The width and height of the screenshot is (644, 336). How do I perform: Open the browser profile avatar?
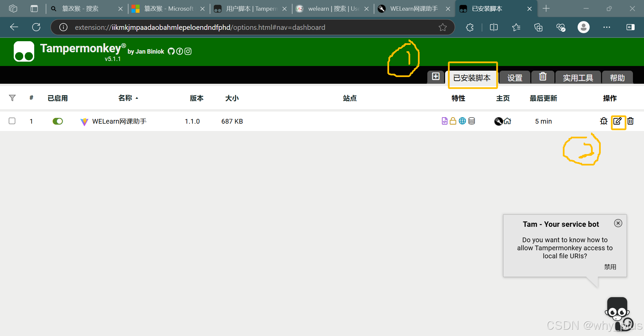pyautogui.click(x=584, y=27)
